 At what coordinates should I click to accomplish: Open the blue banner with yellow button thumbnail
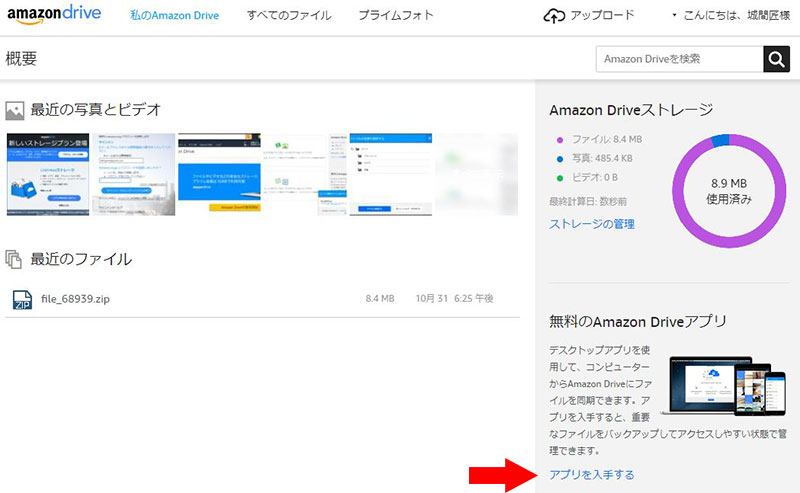point(219,175)
